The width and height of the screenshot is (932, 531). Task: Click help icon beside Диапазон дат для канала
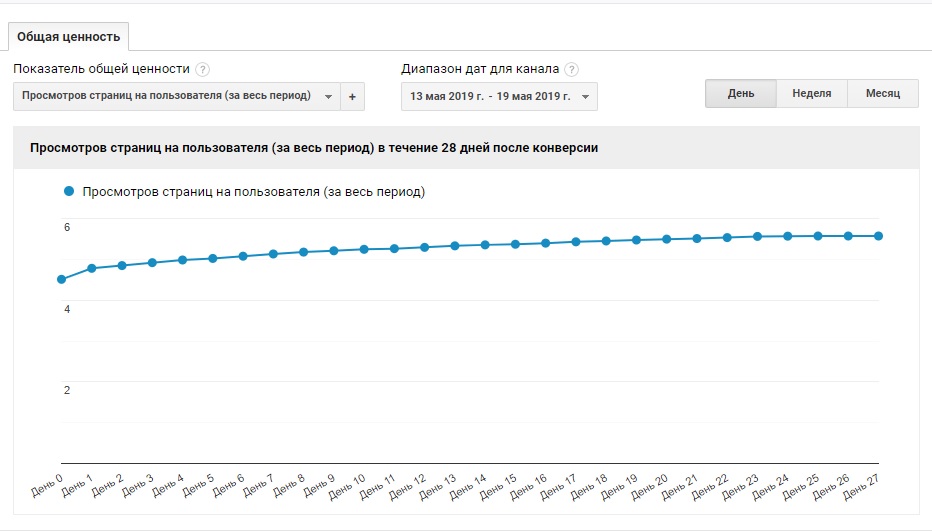(571, 70)
